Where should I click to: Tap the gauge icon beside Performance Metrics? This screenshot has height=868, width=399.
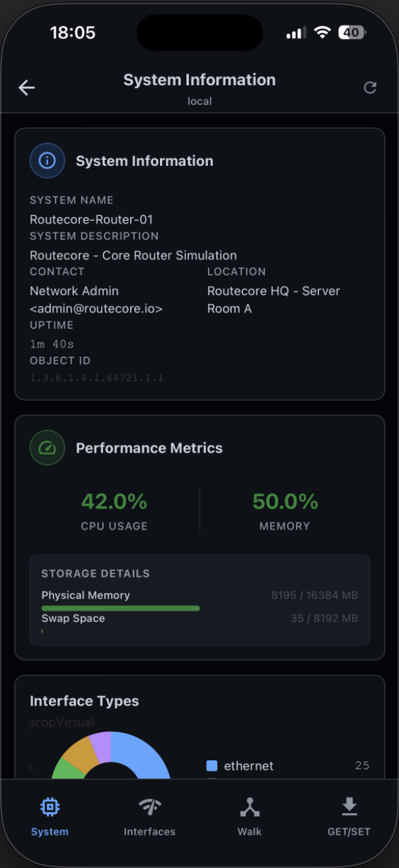(x=47, y=447)
